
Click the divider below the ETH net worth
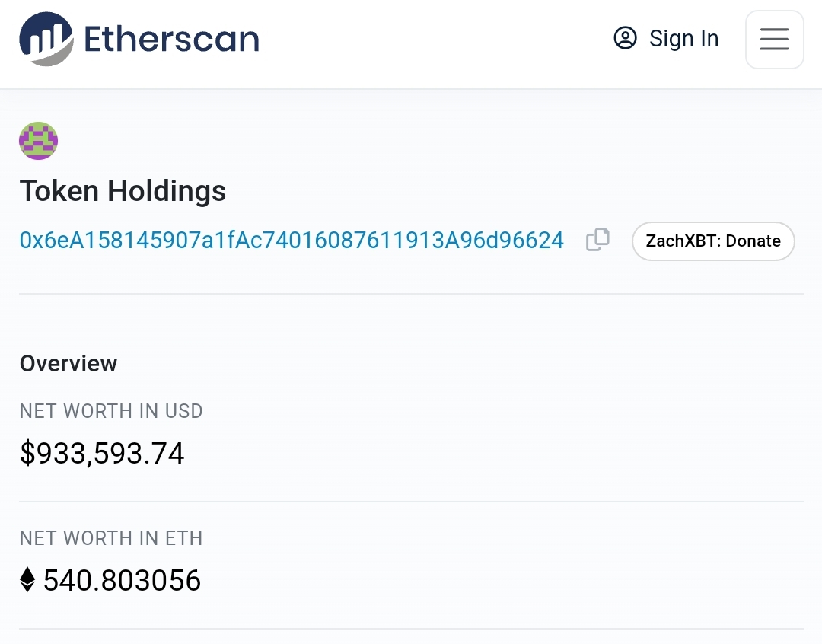tap(411, 629)
